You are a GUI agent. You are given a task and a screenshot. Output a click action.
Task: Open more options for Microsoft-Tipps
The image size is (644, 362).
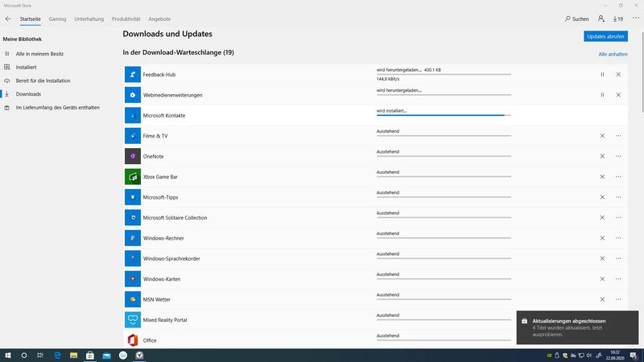tap(618, 197)
